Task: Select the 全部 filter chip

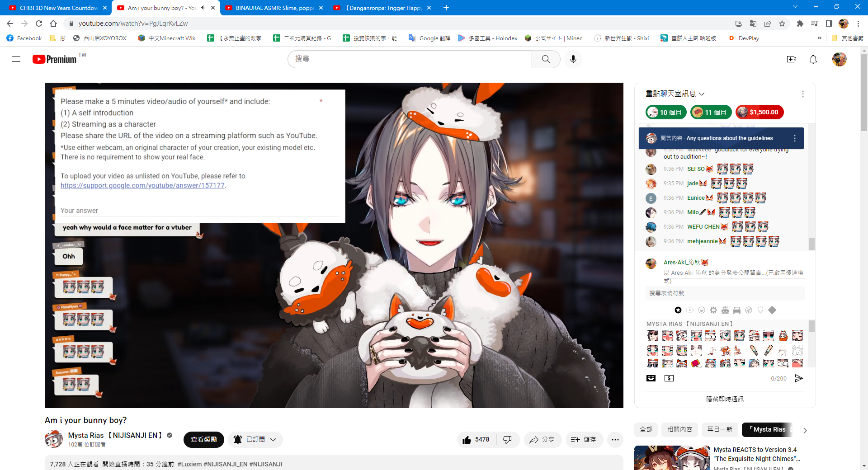Action: [x=646, y=429]
